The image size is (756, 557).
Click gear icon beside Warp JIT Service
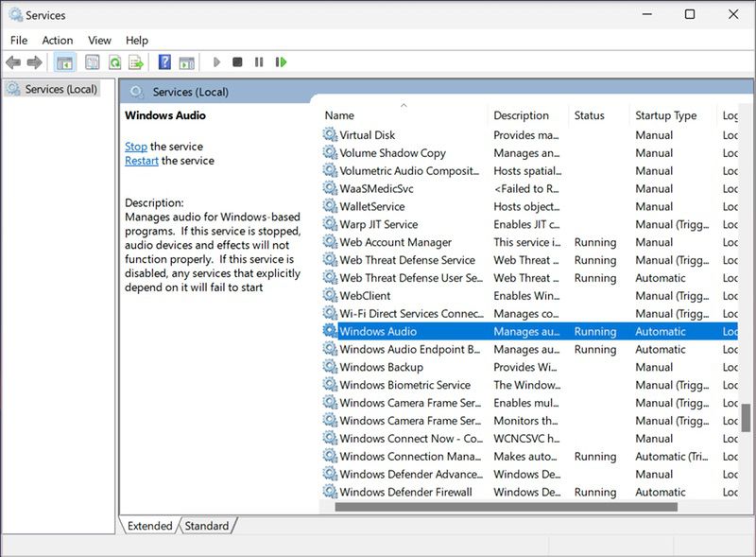click(330, 224)
